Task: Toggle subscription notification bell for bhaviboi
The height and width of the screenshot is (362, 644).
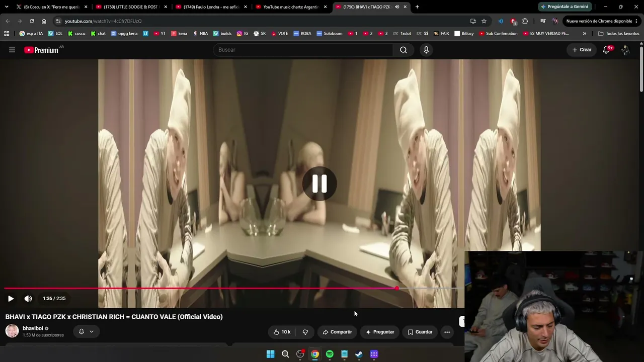Action: [x=82, y=331]
